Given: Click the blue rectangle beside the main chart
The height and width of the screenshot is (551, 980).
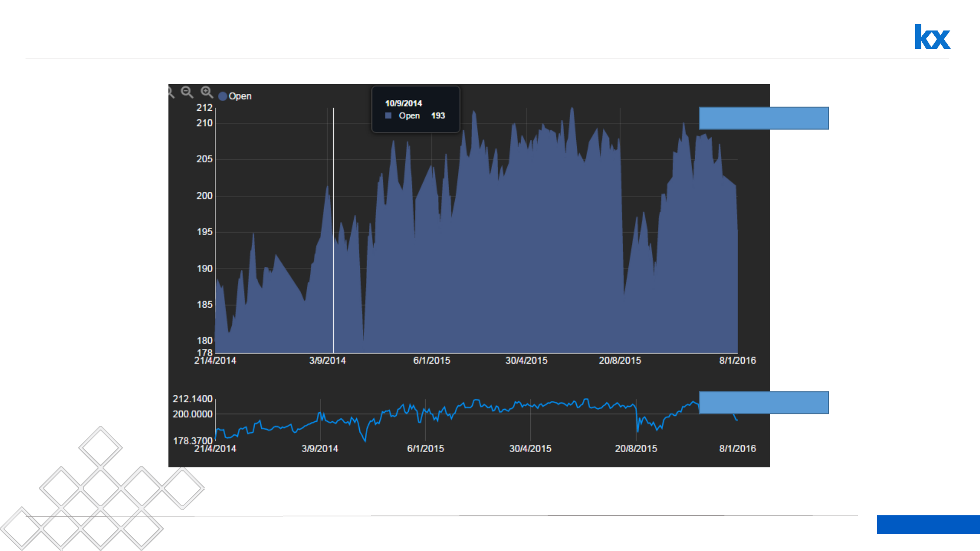Looking at the screenshot, I should click(x=764, y=118).
